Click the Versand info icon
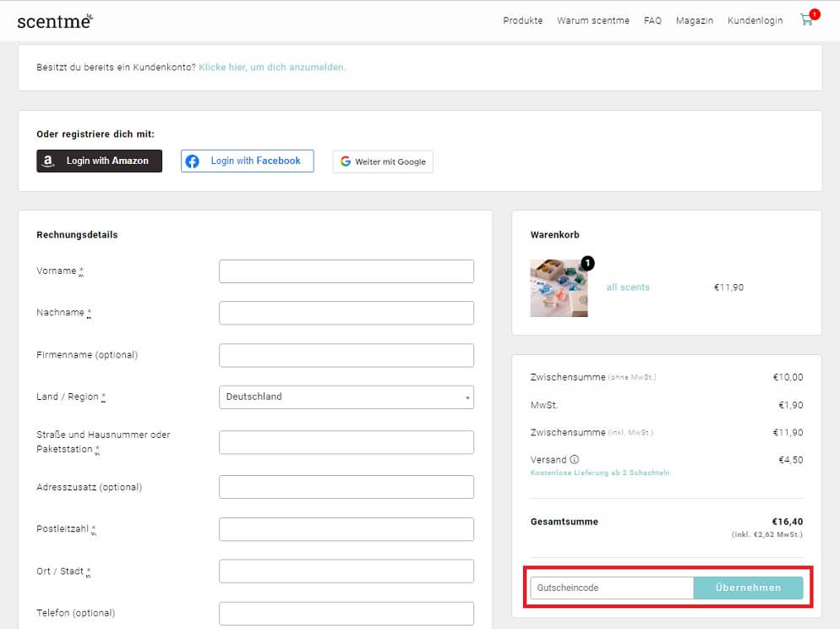Image resolution: width=840 pixels, height=629 pixels. click(575, 459)
